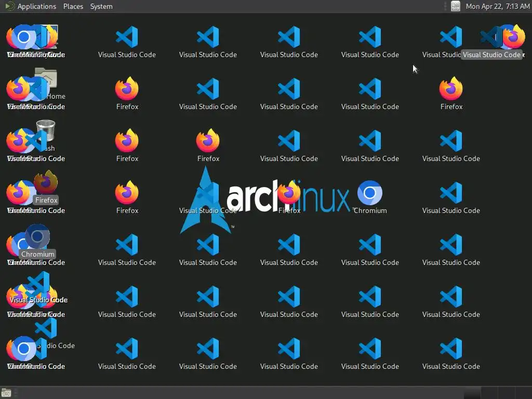
Task: Open the Chromium icon beside the Arch logo
Action: tap(370, 193)
